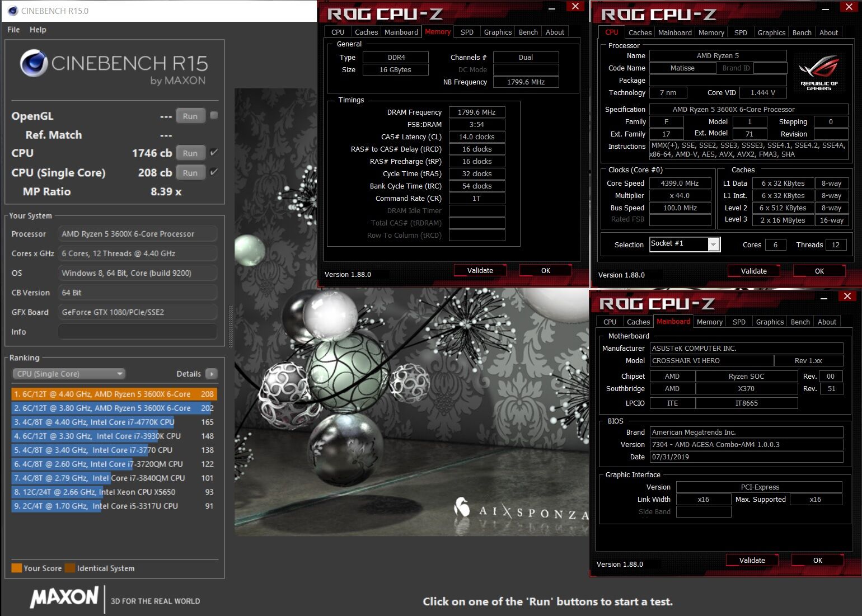This screenshot has height=616, width=862.
Task: Select CPU tab in processor CPU-Z window
Action: tap(612, 32)
